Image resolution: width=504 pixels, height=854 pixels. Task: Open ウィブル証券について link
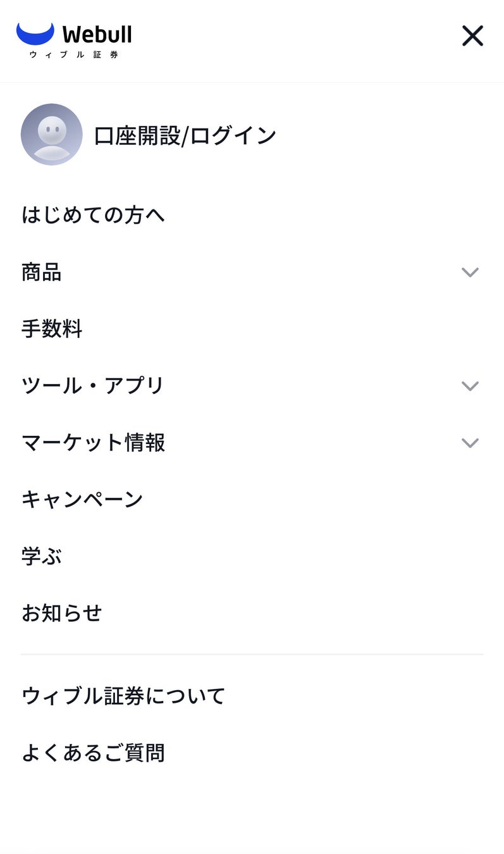123,696
